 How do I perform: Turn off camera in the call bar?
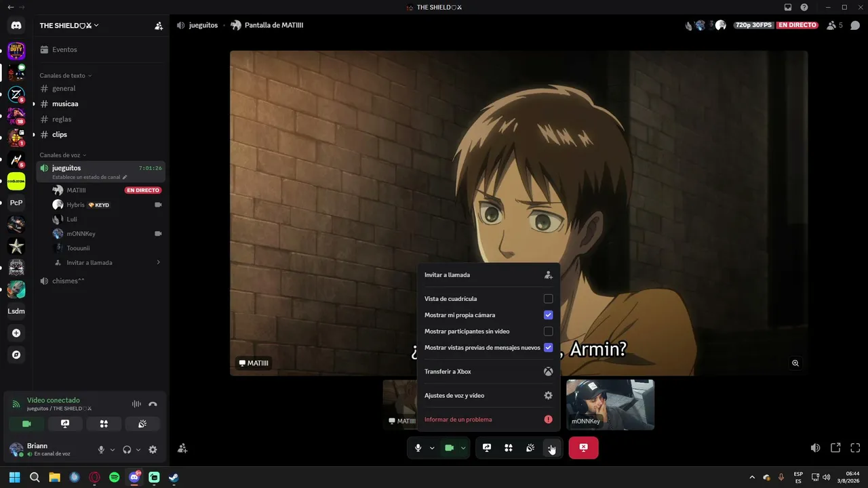449,447
